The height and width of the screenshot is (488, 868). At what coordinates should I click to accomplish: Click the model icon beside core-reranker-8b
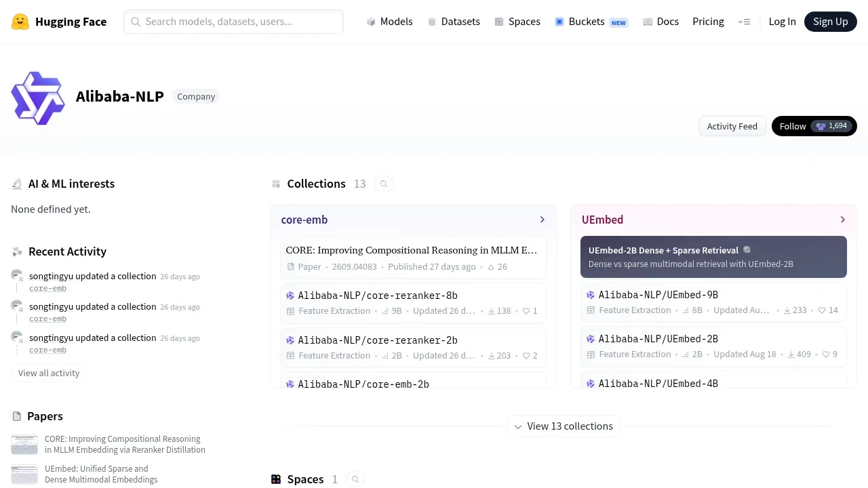point(290,296)
